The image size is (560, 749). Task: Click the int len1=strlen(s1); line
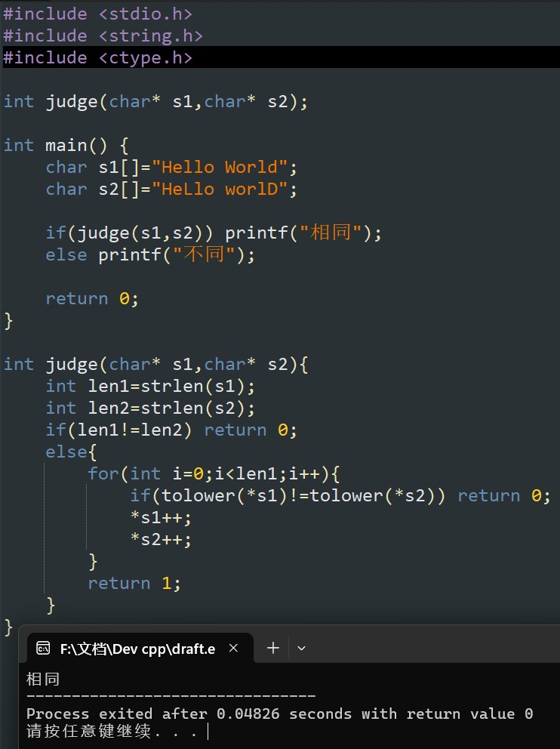(150, 386)
